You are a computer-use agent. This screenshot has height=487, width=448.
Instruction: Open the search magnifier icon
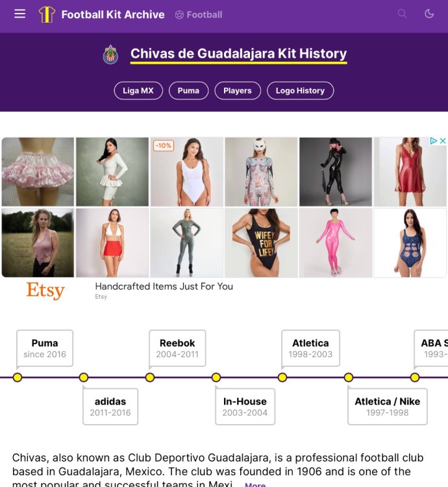[x=402, y=14]
